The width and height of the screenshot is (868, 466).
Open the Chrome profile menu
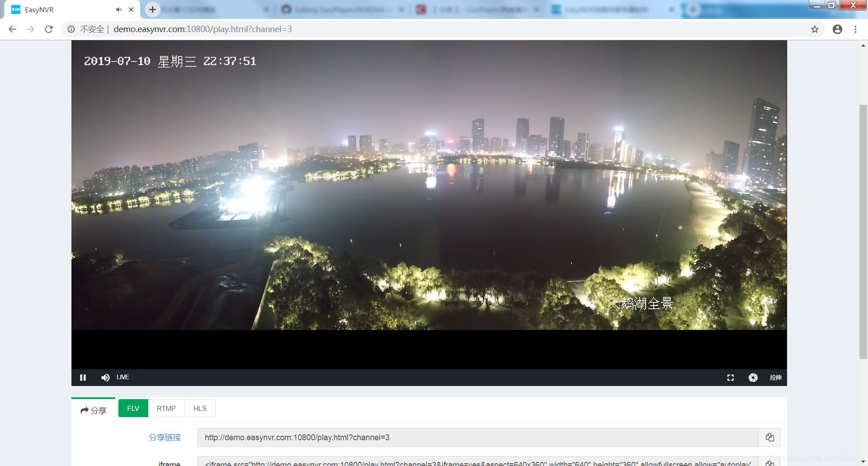click(837, 29)
